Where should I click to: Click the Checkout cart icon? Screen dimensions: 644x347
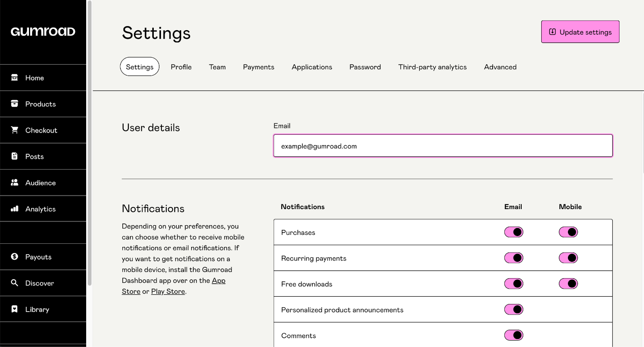pos(14,130)
